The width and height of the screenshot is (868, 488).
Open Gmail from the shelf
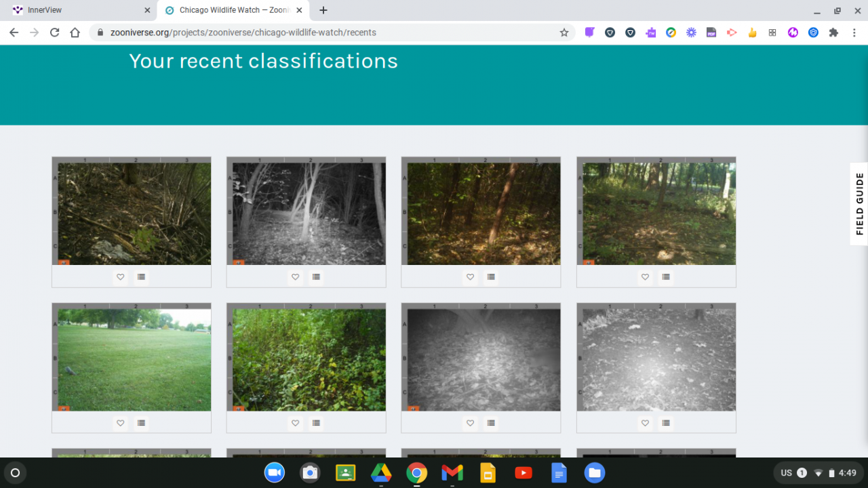(452, 472)
